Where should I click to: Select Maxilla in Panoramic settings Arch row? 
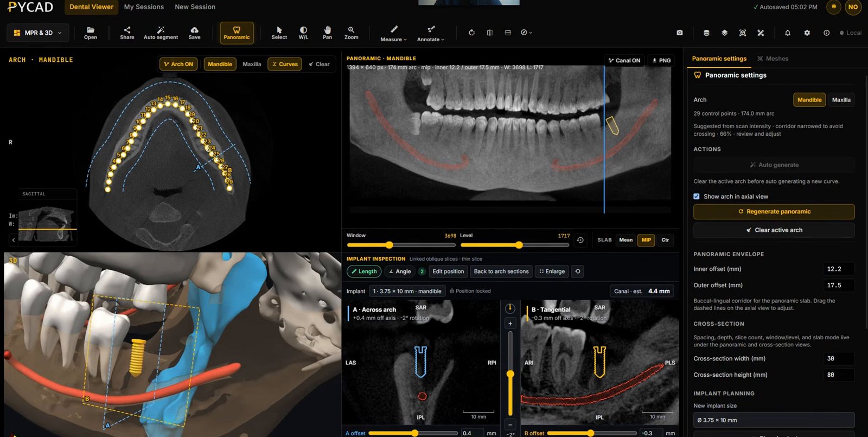point(841,100)
